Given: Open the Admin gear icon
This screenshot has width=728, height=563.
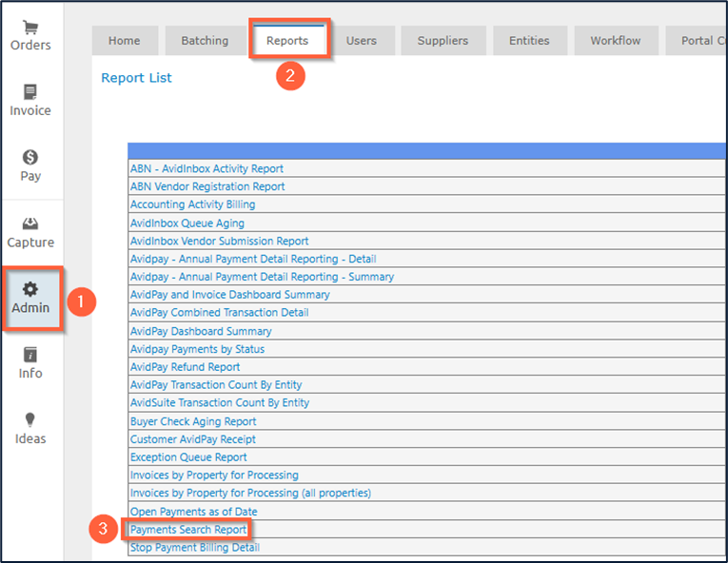Looking at the screenshot, I should tap(30, 290).
